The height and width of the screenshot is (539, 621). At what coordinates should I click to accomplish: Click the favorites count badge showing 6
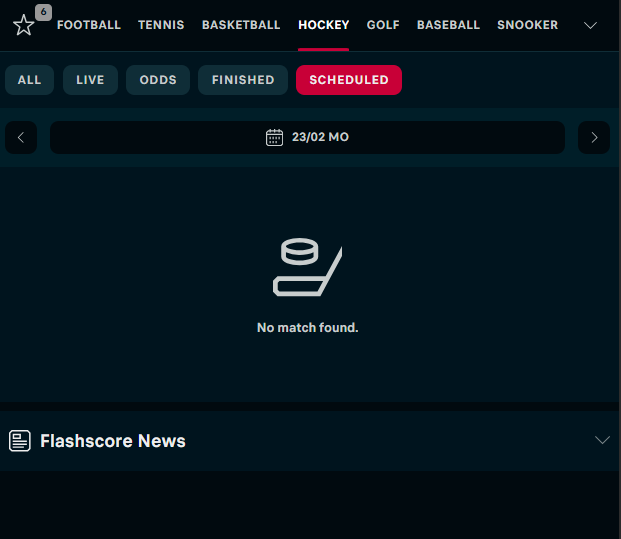(44, 12)
